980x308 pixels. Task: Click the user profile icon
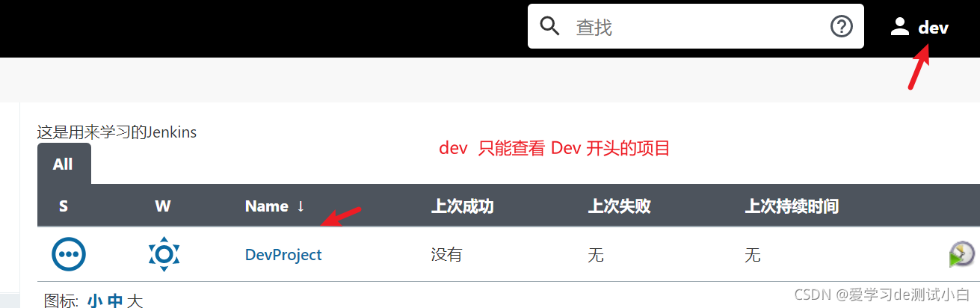click(x=899, y=28)
